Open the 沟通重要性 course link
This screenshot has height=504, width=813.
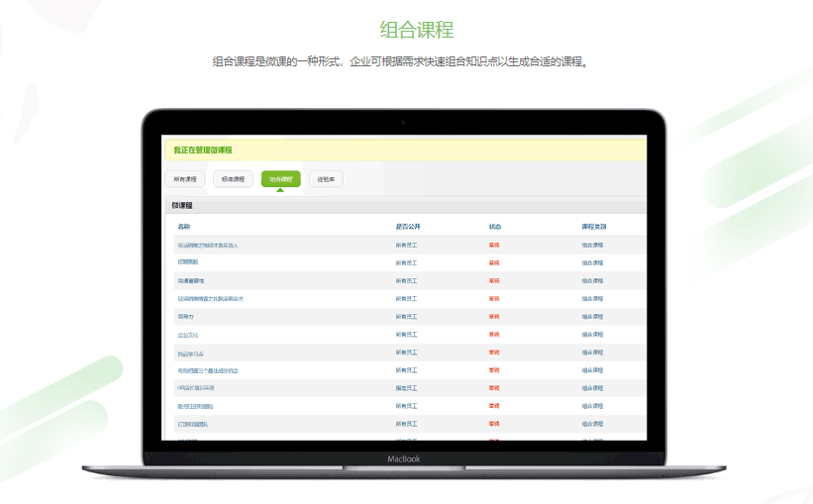point(191,280)
